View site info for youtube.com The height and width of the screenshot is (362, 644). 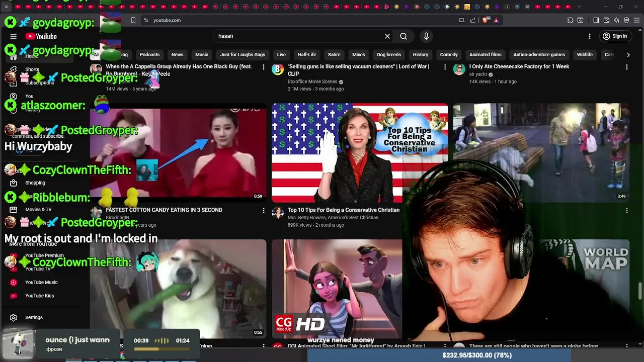coord(146,20)
